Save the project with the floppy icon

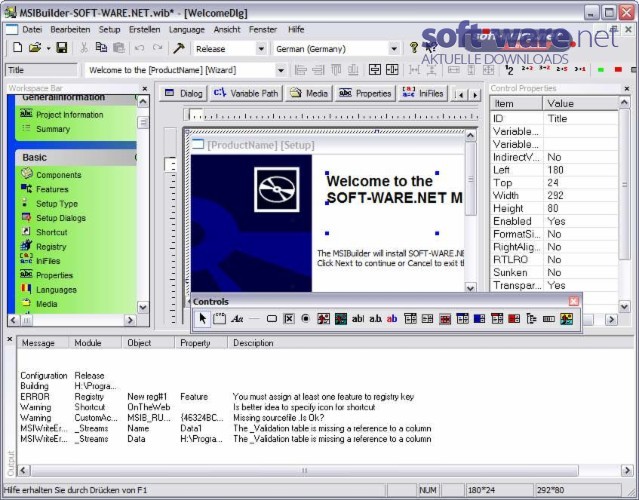click(62, 48)
